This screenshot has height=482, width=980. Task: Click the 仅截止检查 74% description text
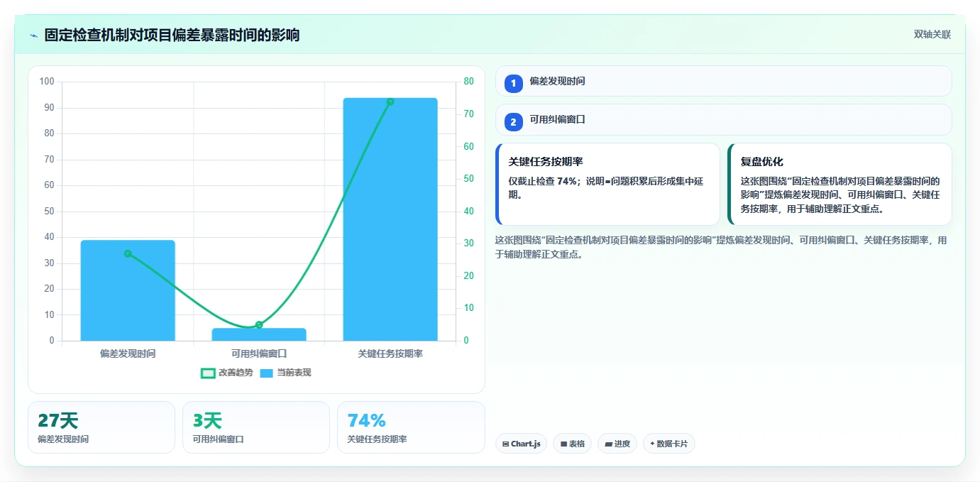pos(606,187)
